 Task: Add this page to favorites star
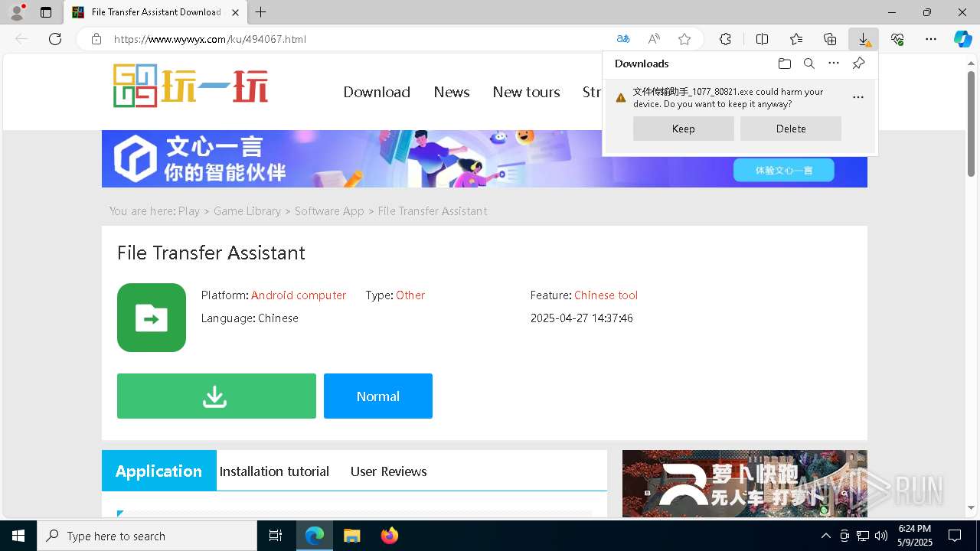[684, 39]
